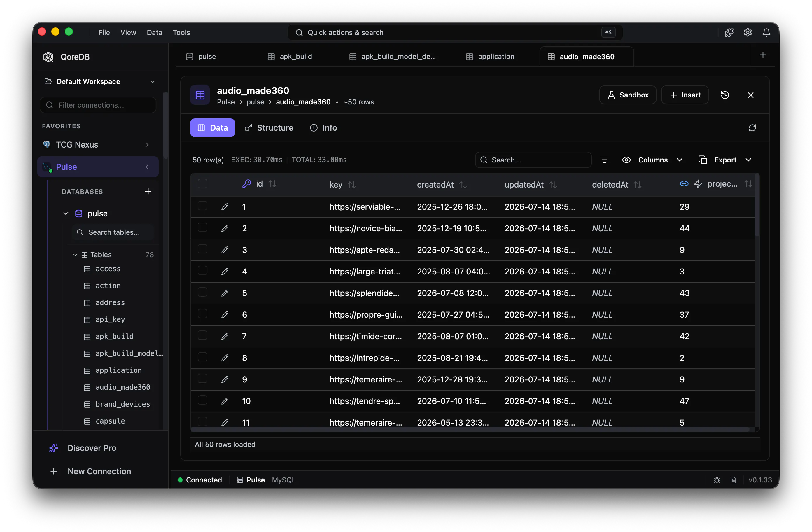Collapse the Tables group
Screen dimensions: 812x532
point(75,255)
